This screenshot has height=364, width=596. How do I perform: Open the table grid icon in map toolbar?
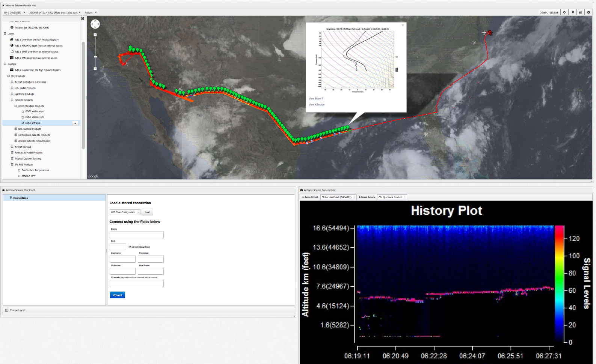(x=581, y=12)
